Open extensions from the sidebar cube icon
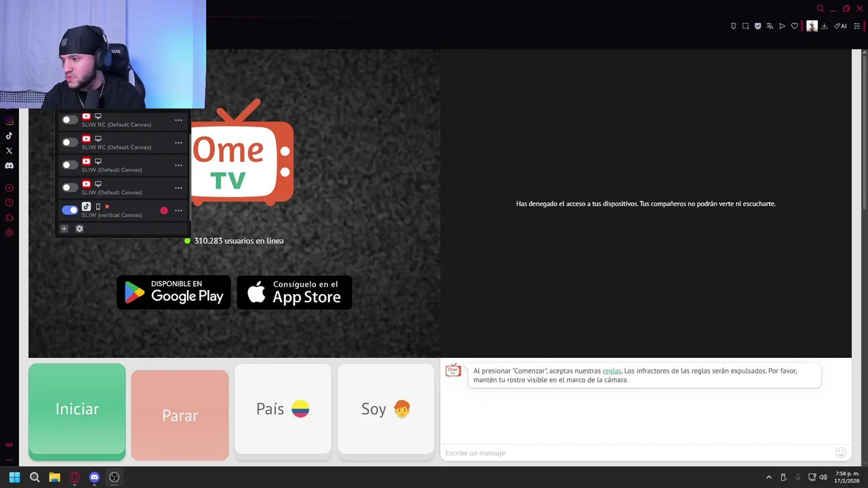Screen dimensions: 868x488 point(9,218)
